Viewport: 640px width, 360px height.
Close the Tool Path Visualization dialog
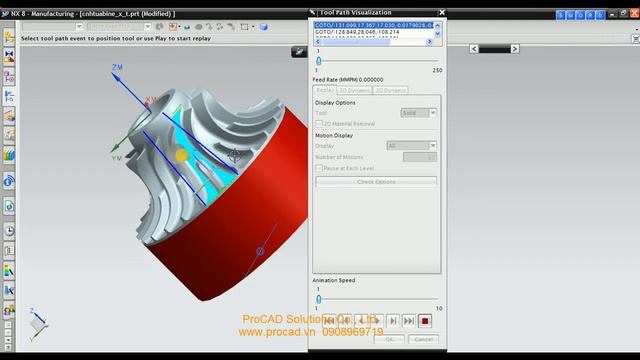pyautogui.click(x=442, y=13)
